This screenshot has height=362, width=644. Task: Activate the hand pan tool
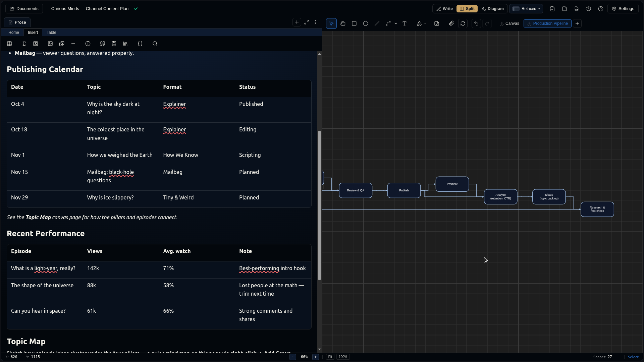point(343,23)
